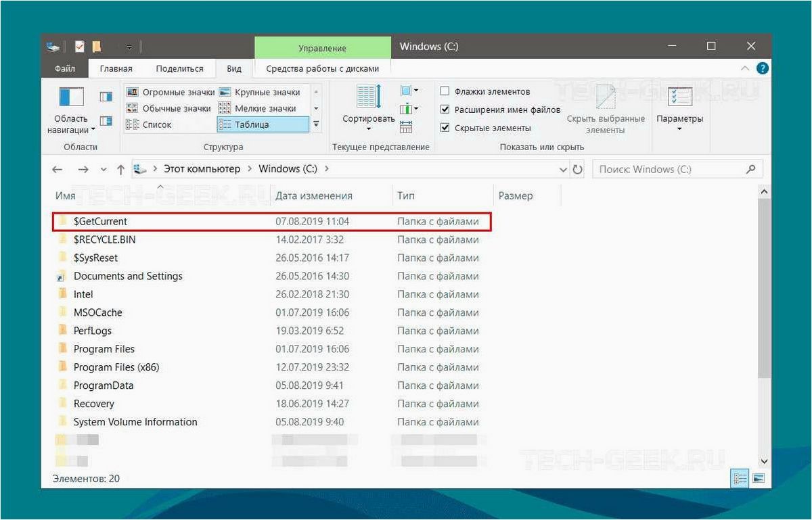Open the Область навигации dropdown
This screenshot has width=812, height=520.
[x=71, y=112]
